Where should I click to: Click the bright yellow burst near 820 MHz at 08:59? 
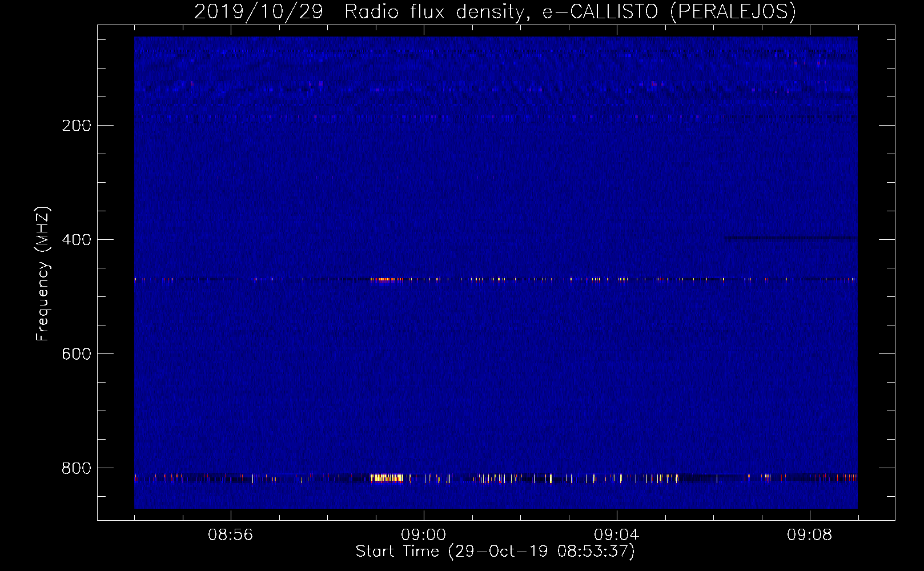tap(387, 478)
